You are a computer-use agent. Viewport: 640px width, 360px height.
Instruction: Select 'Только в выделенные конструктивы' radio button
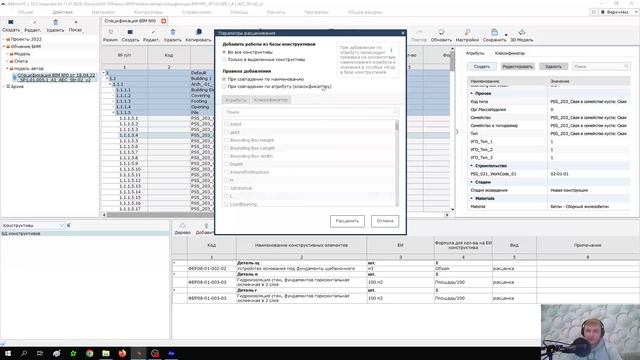(224, 60)
